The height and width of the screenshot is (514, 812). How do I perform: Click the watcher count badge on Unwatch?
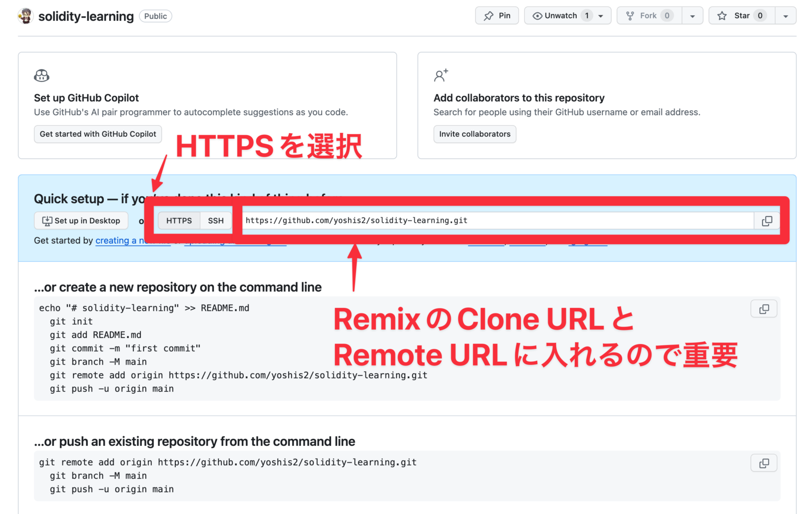pos(587,16)
